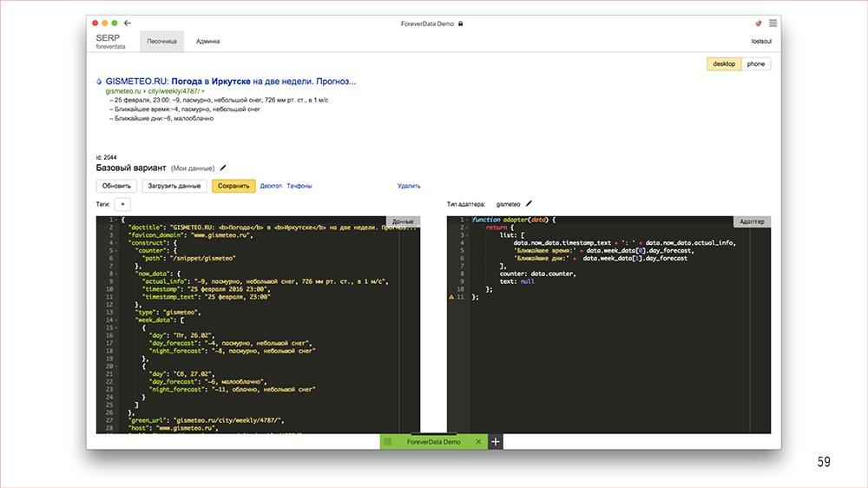Click the Адаптер label on code editor
The image size is (868, 488).
pyautogui.click(x=752, y=221)
